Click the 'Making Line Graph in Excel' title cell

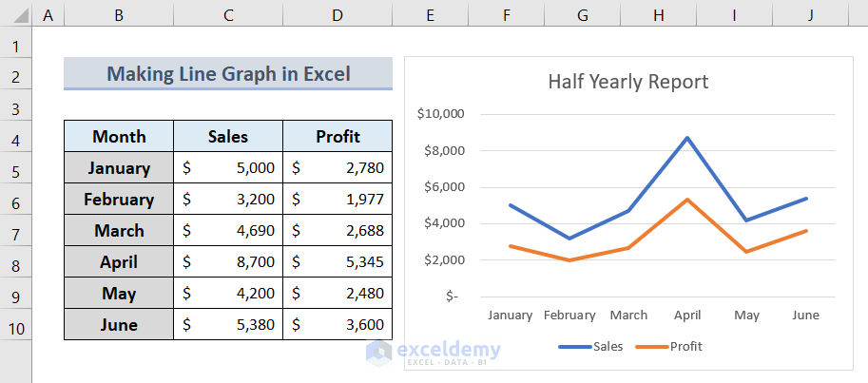[x=228, y=73]
